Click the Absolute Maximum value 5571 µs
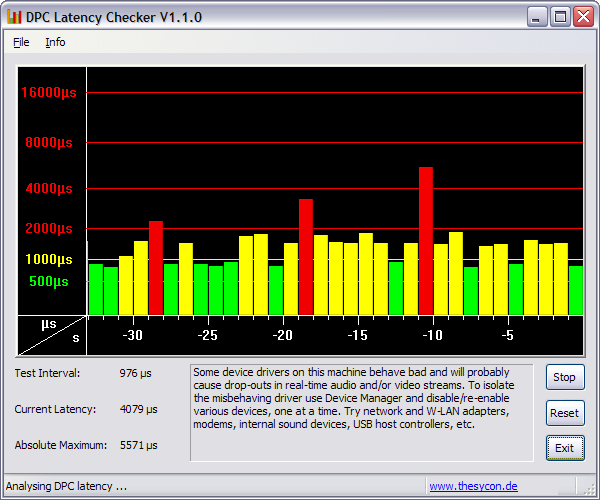 click(139, 445)
